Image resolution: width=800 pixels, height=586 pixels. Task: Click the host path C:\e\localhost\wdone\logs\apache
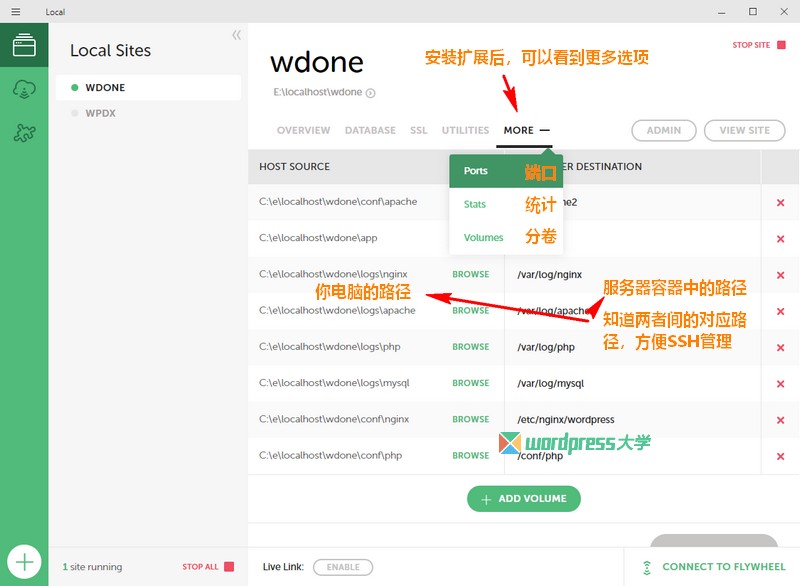[337, 310]
